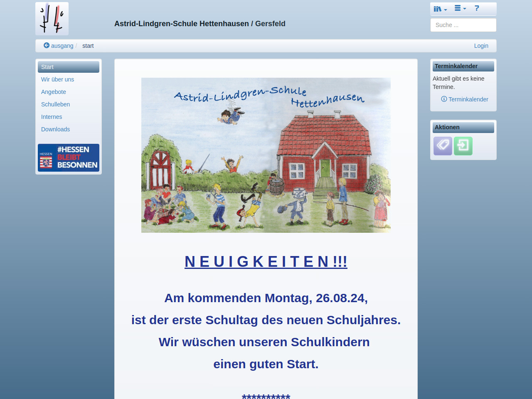Click the Astrid-Lindgren-Schule illustration image
The width and height of the screenshot is (532, 399).
(266, 155)
